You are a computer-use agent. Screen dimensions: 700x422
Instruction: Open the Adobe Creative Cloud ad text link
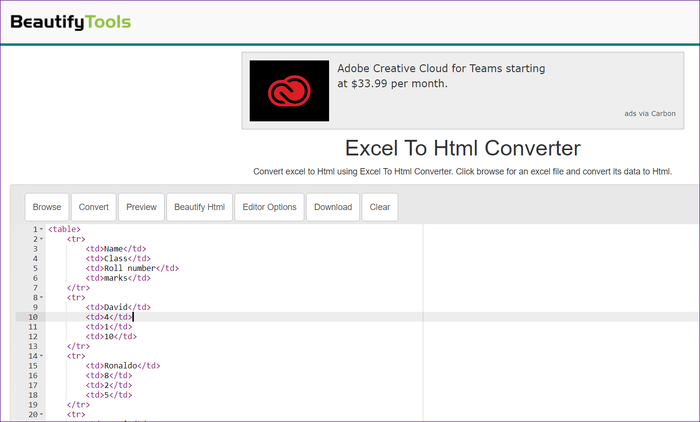[441, 76]
